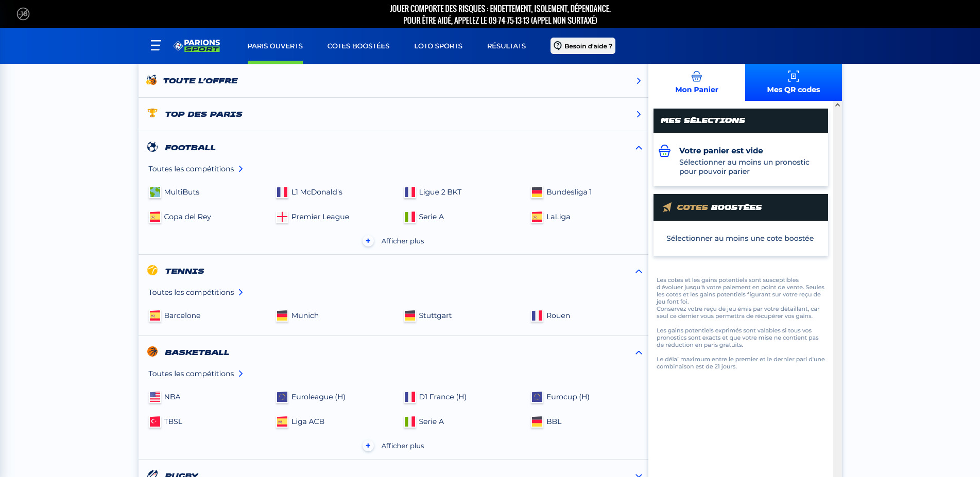Select LaLiga competition
The image size is (980, 477).
tap(551, 217)
